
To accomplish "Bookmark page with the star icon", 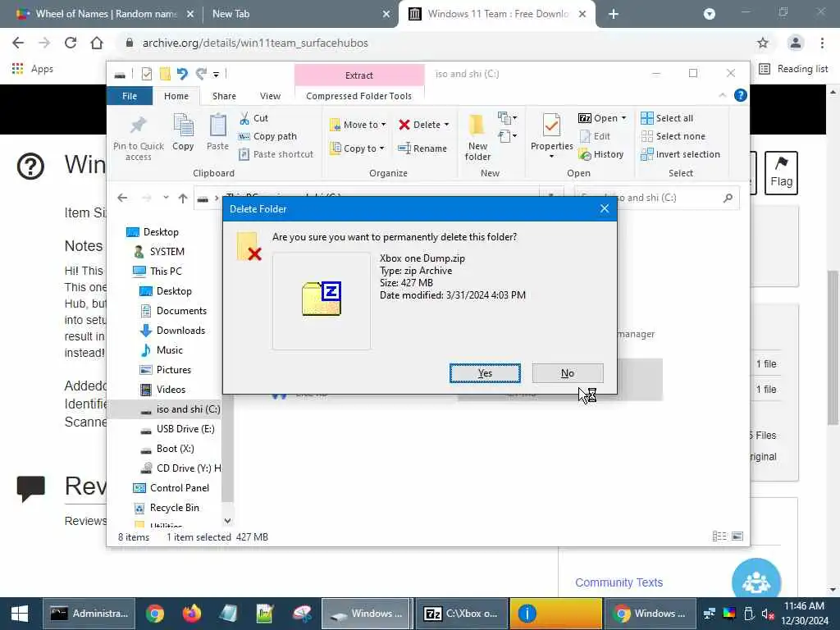I will click(763, 43).
